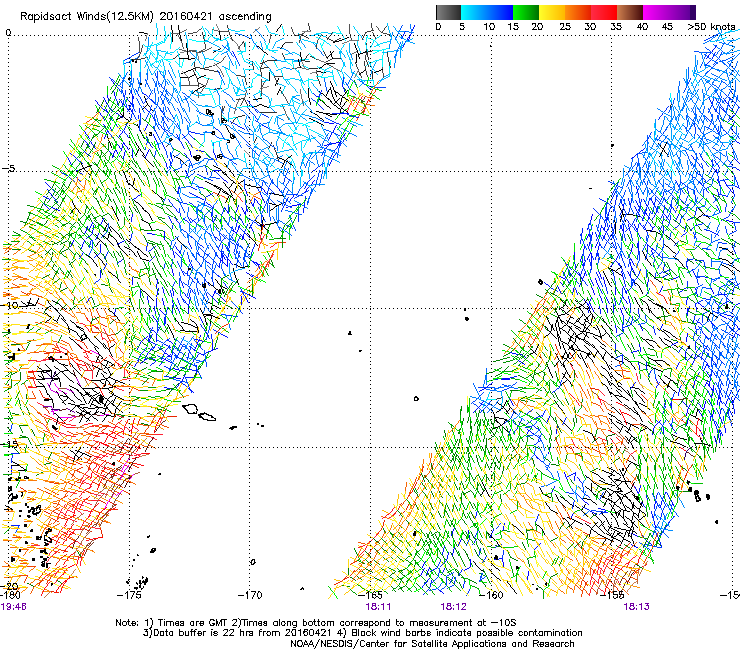
Task: Click the cyan-blue 5-15 knots color swatch
Action: [487, 12]
